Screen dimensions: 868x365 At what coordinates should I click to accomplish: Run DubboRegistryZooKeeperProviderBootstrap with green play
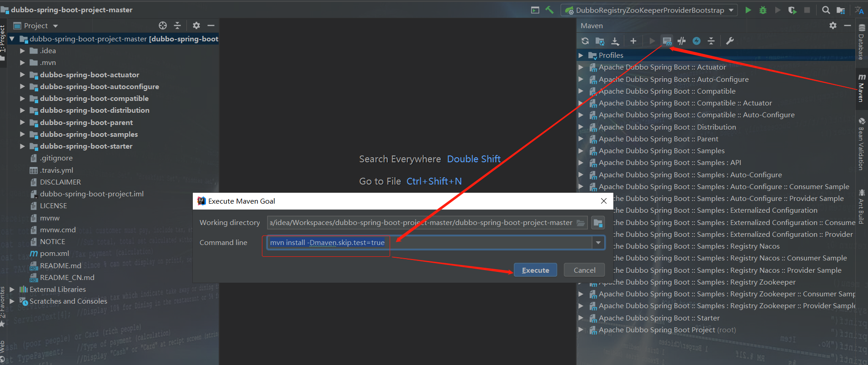click(748, 10)
